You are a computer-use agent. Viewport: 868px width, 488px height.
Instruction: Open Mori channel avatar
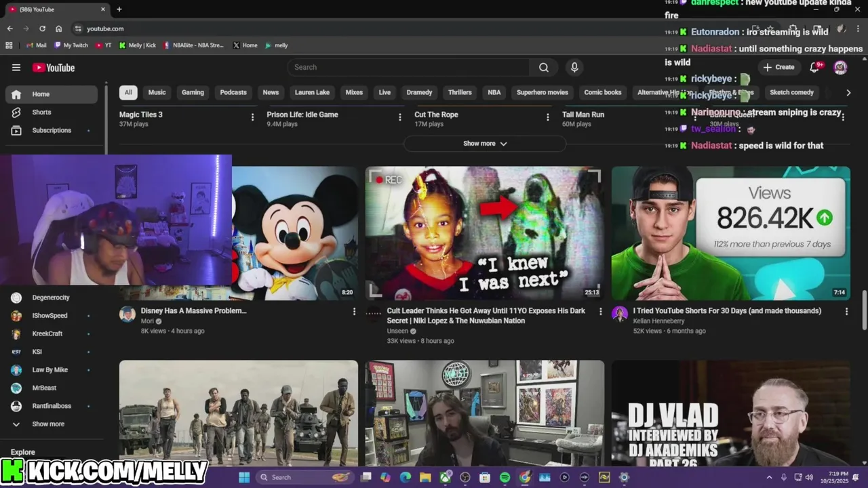(127, 313)
